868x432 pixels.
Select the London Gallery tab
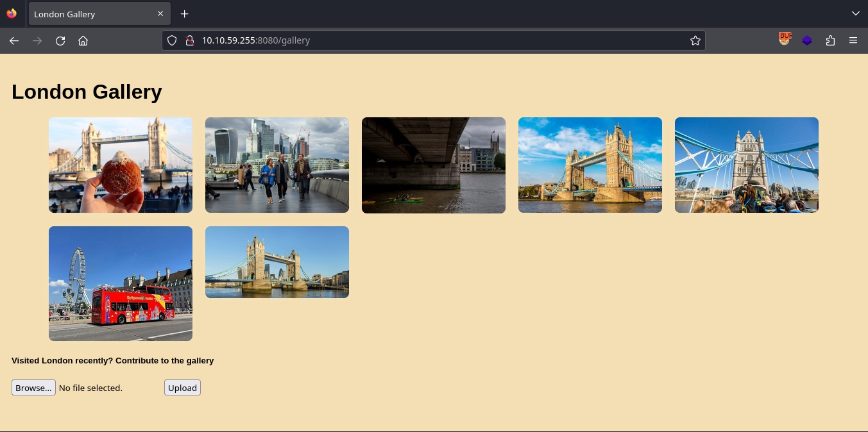pos(90,14)
